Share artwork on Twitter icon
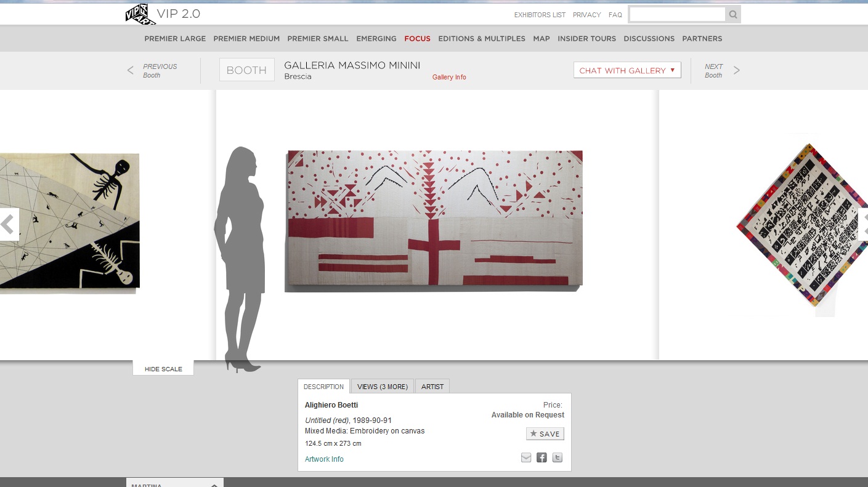The image size is (868, 487). 557,457
